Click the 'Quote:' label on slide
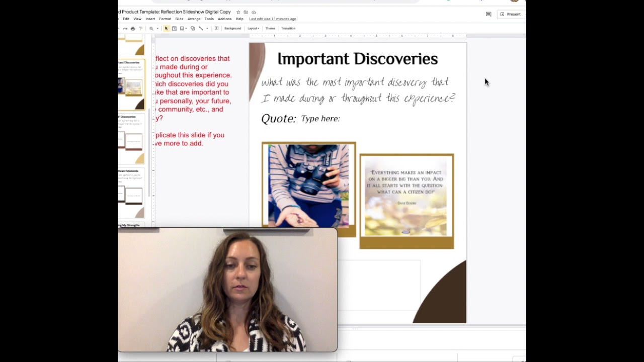This screenshot has width=644, height=362. point(279,119)
